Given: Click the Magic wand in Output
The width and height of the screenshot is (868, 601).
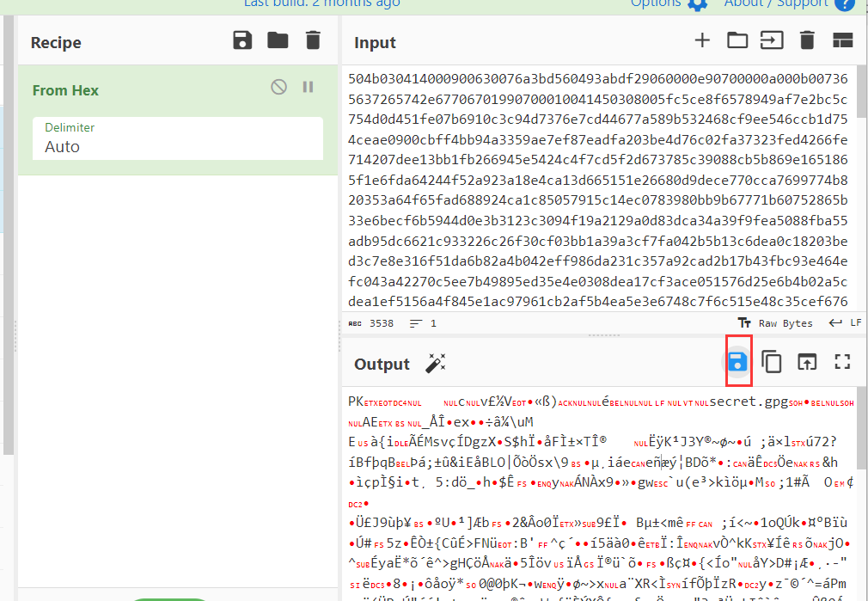Looking at the screenshot, I should coord(436,364).
